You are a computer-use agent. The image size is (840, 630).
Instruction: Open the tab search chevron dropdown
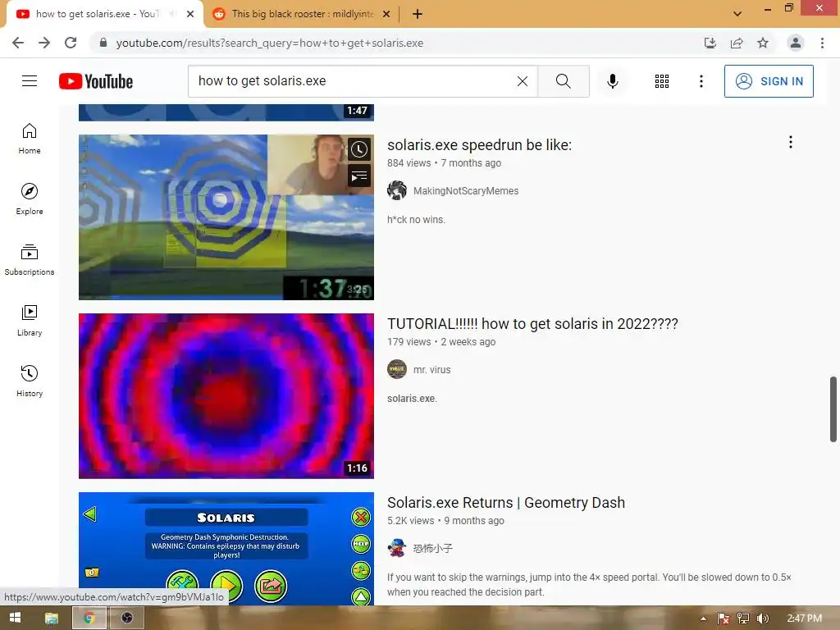pyautogui.click(x=737, y=14)
